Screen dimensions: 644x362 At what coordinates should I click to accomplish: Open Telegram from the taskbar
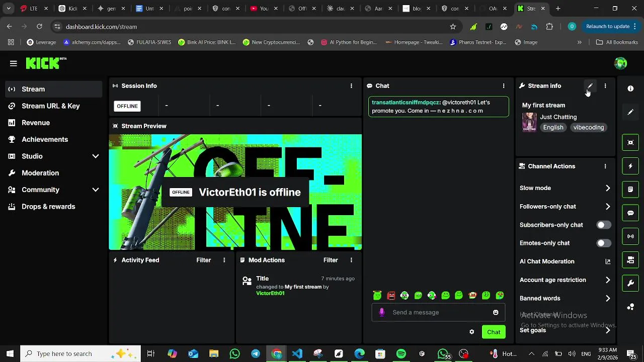[256, 354]
